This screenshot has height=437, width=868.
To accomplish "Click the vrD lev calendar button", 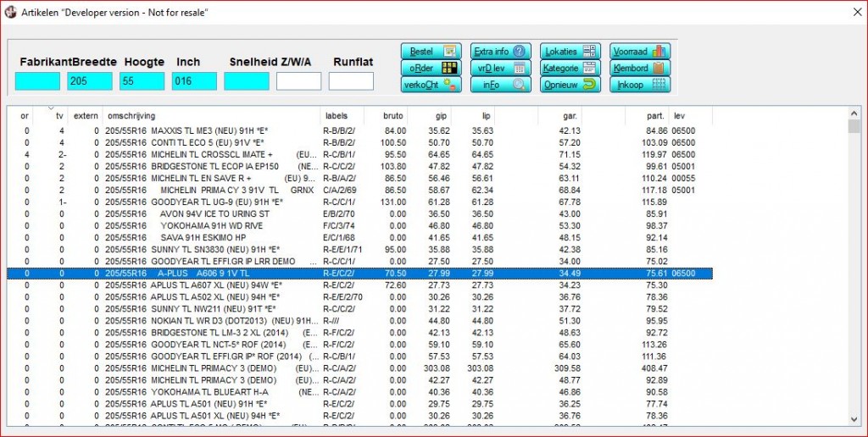I will [x=502, y=68].
